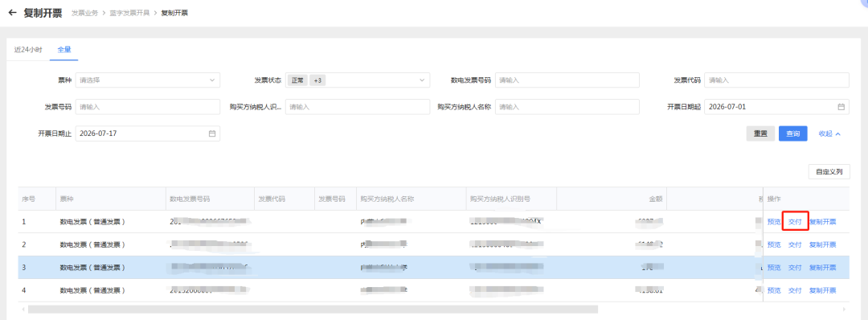Open the 票种 dropdown
The height and width of the screenshot is (320, 868).
147,80
